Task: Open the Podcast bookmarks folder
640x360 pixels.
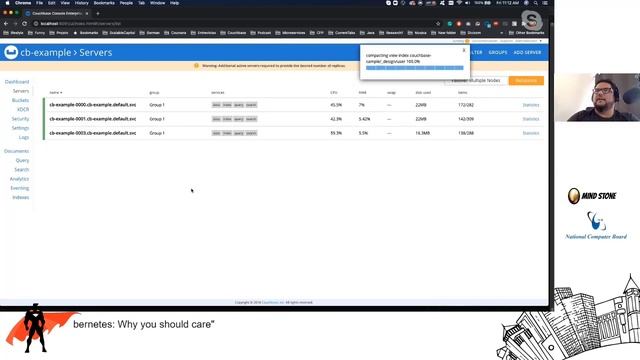Action: point(261,33)
